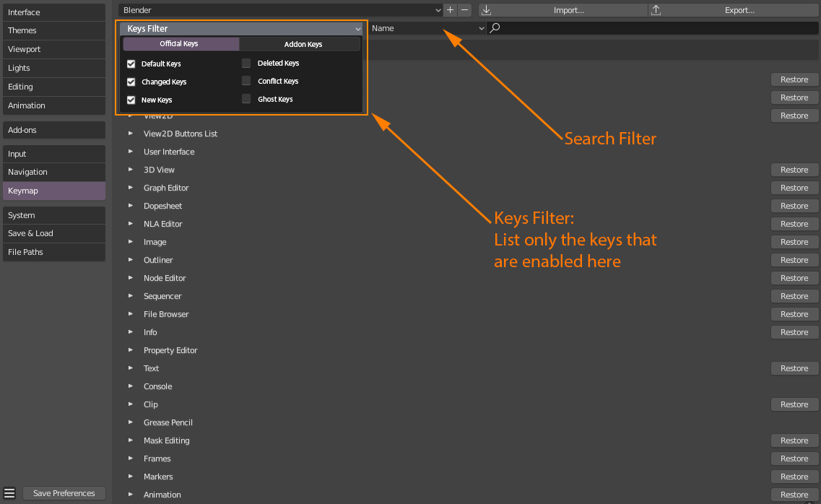
Task: Expand the User Interface category
Action: coord(131,151)
